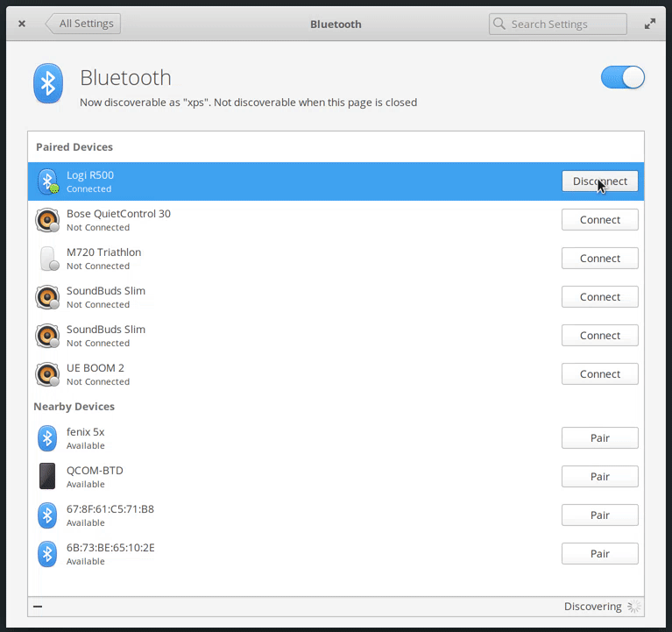Pair with device 67:8F:61:C5:71:B8
Image resolution: width=672 pixels, height=632 pixels.
599,515
